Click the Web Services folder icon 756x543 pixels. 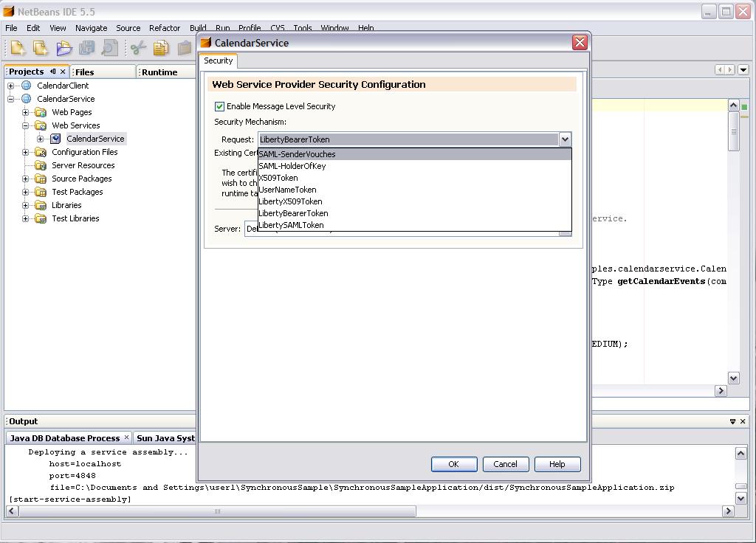click(41, 125)
